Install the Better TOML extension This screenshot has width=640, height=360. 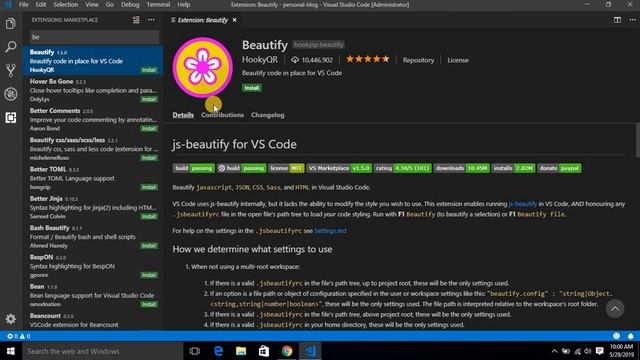(149, 187)
